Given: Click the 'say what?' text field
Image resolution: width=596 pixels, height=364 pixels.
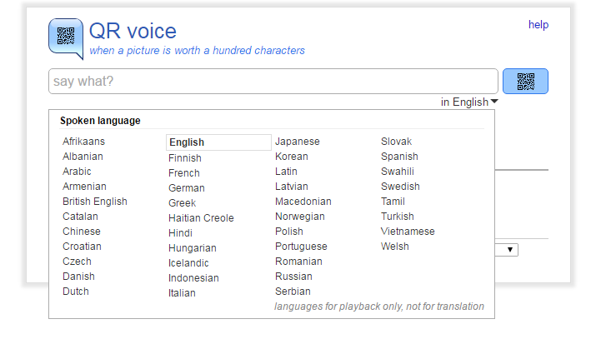Looking at the screenshot, I should pyautogui.click(x=273, y=82).
